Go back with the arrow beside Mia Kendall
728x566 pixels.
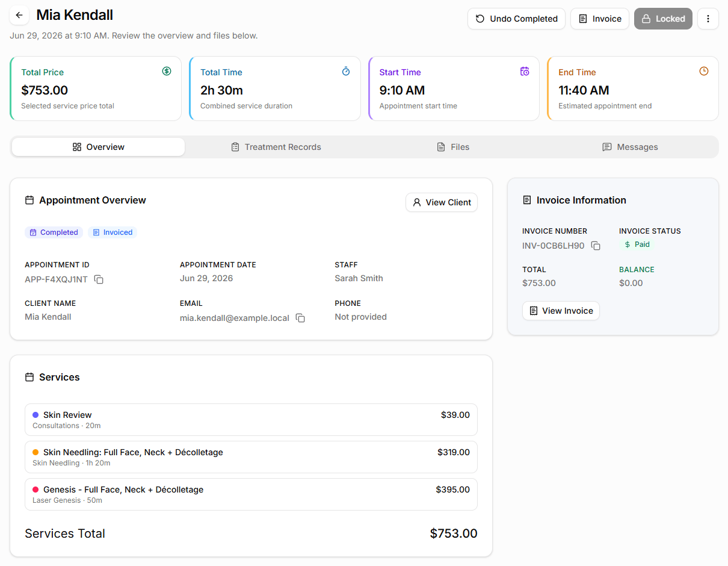pyautogui.click(x=19, y=15)
